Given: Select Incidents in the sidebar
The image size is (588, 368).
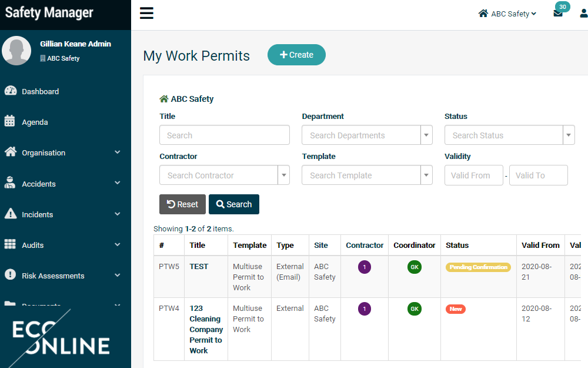Looking at the screenshot, I should coord(38,214).
